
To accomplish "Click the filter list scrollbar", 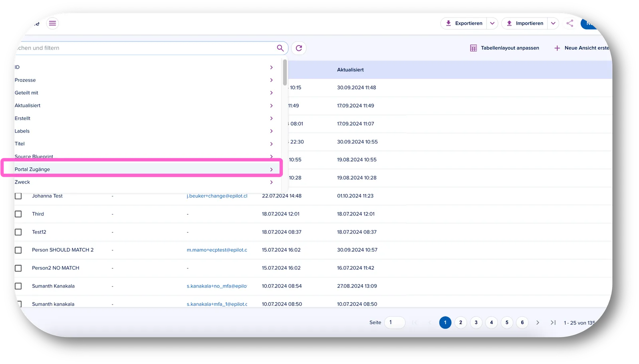I will [x=285, y=72].
